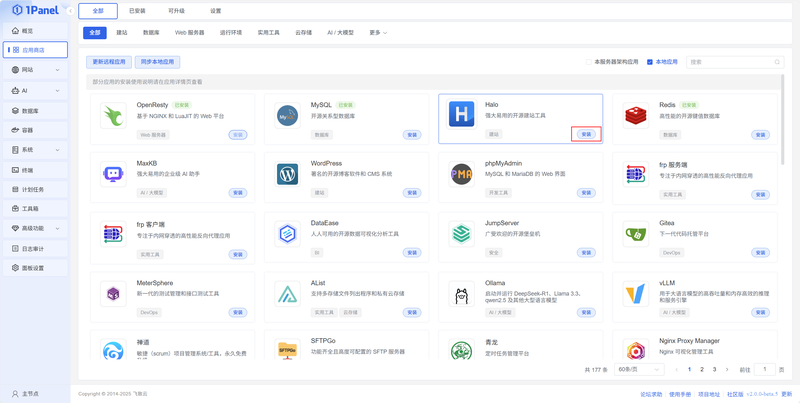This screenshot has width=800, height=403.
Task: Open the MeterSphere app icon
Action: [113, 294]
